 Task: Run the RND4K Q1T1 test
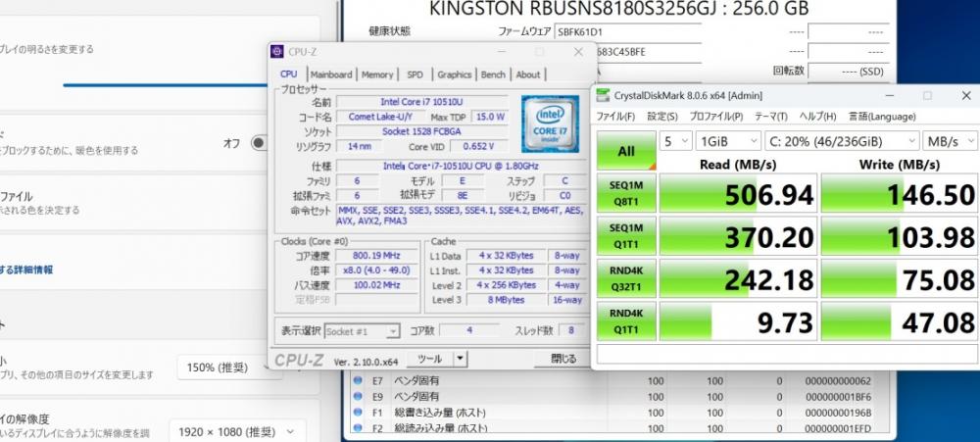(x=626, y=322)
